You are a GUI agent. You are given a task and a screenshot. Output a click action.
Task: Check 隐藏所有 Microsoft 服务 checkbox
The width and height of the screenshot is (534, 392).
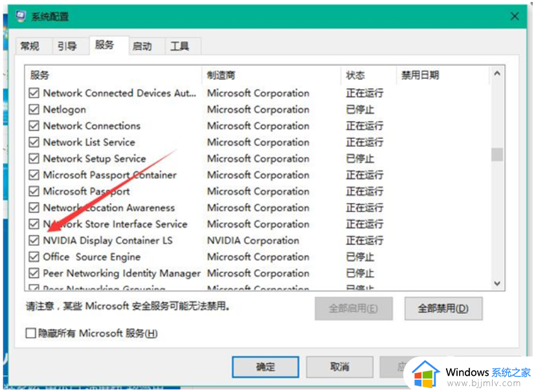click(x=30, y=332)
